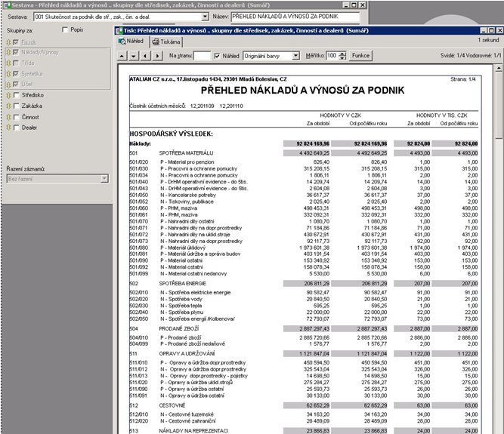This screenshot has width=504, height=434.
Task: Go to last page arrow in print toolbar
Action: (x=134, y=56)
